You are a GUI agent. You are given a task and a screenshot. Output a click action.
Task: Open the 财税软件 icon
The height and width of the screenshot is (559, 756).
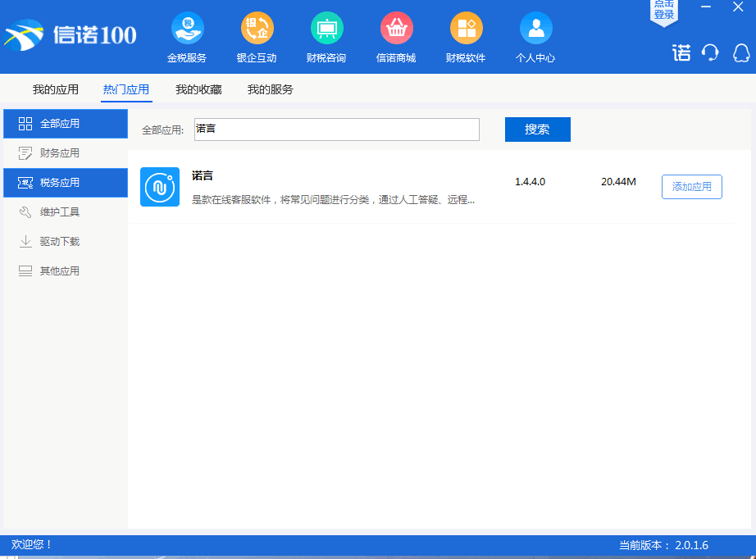click(x=467, y=28)
